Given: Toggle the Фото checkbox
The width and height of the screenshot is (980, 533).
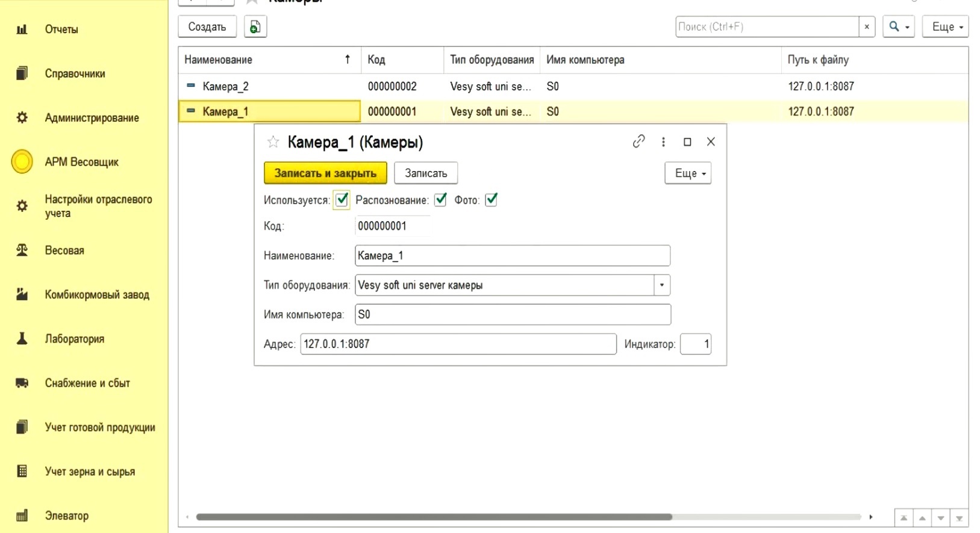Looking at the screenshot, I should (x=491, y=200).
